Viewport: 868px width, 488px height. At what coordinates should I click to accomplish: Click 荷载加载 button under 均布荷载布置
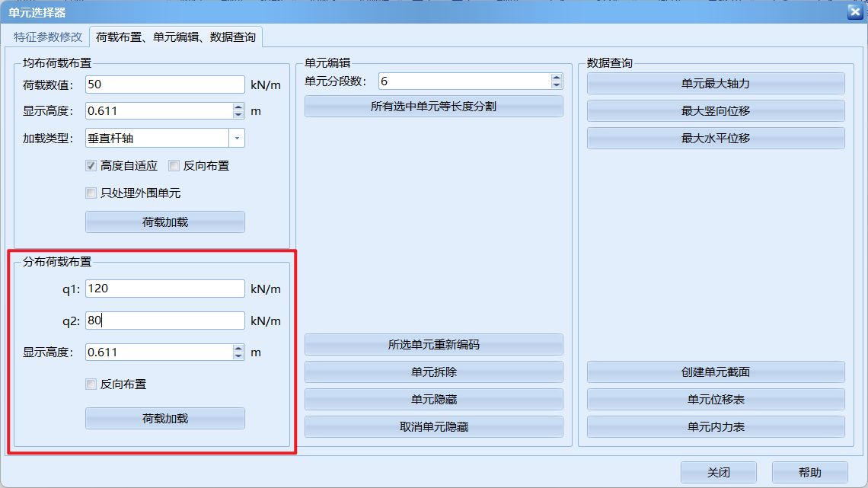tap(165, 222)
